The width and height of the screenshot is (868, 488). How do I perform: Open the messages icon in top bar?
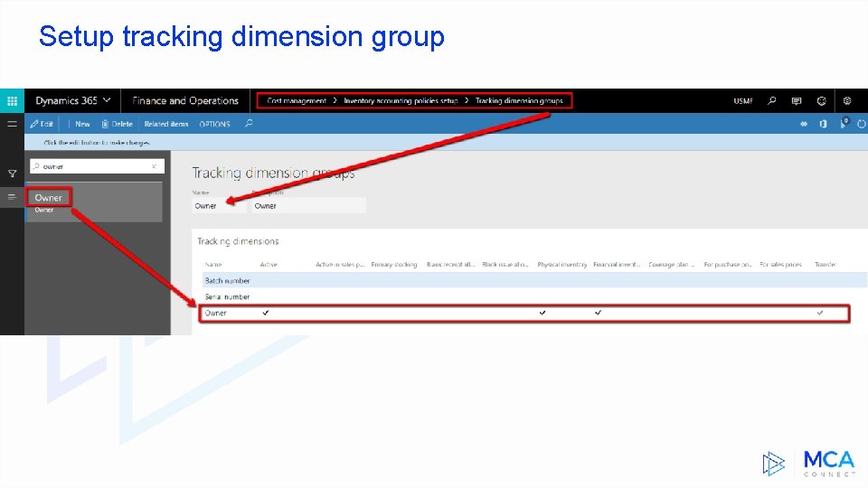796,100
